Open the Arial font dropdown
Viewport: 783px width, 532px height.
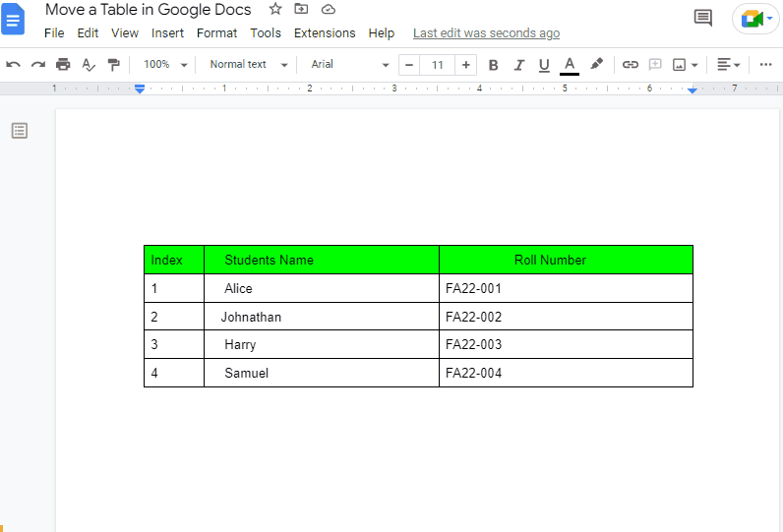click(349, 64)
